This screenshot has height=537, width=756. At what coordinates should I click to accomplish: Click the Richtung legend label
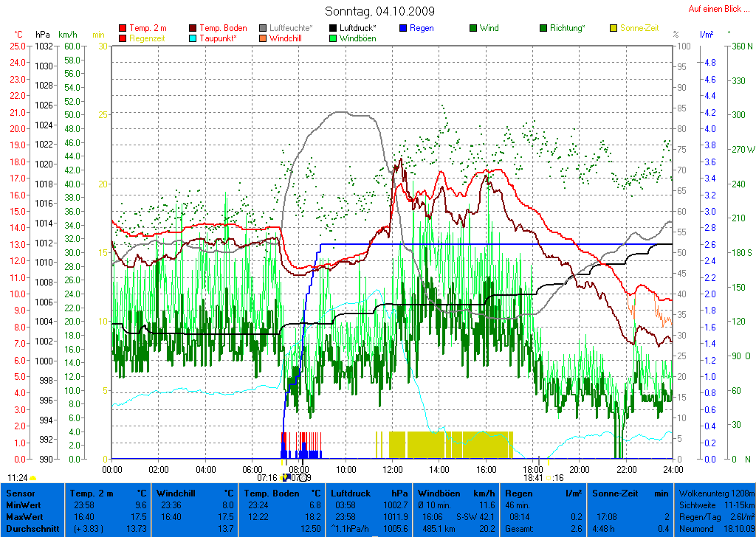coord(567,28)
